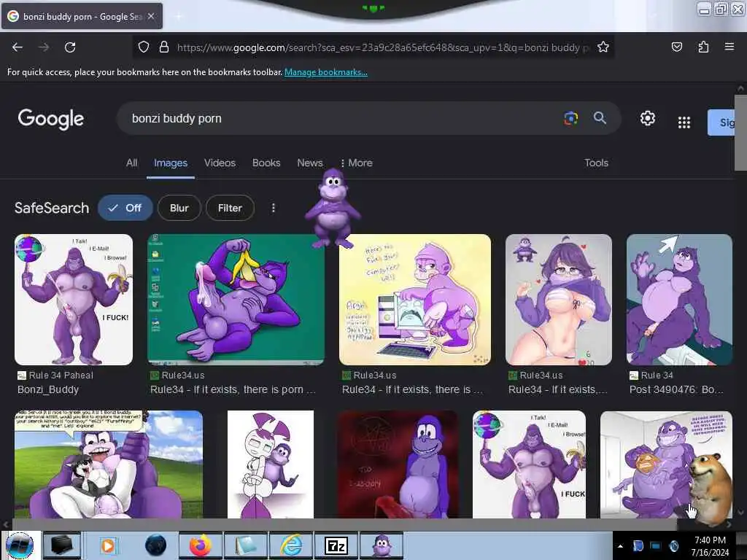Open the Google apps grid
This screenshot has height=560, width=747.
684,122
